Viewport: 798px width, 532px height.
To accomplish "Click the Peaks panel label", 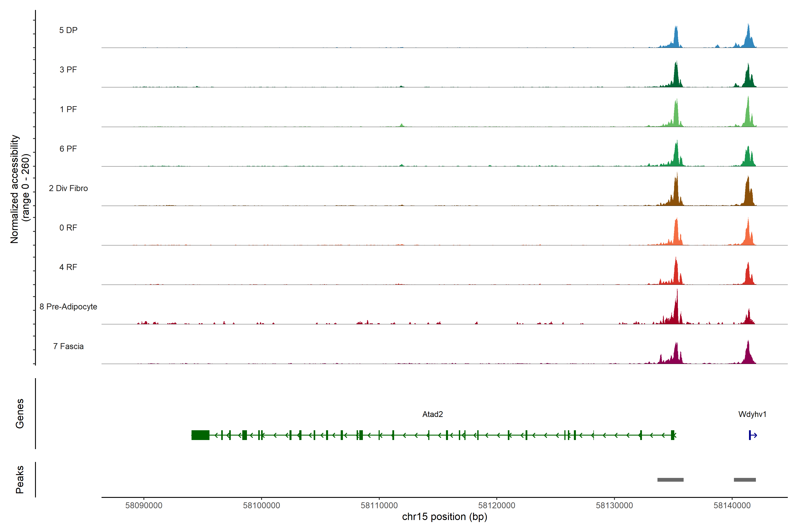I will 20,479.
